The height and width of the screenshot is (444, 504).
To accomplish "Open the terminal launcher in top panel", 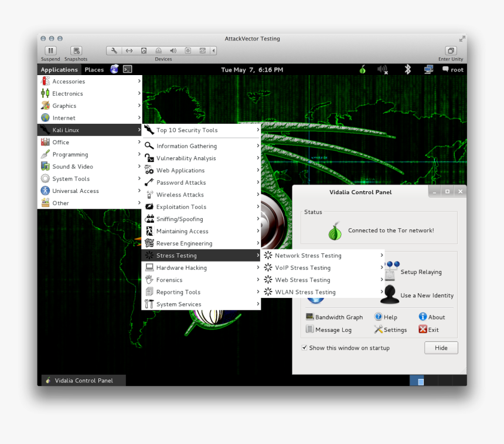I will tap(128, 69).
